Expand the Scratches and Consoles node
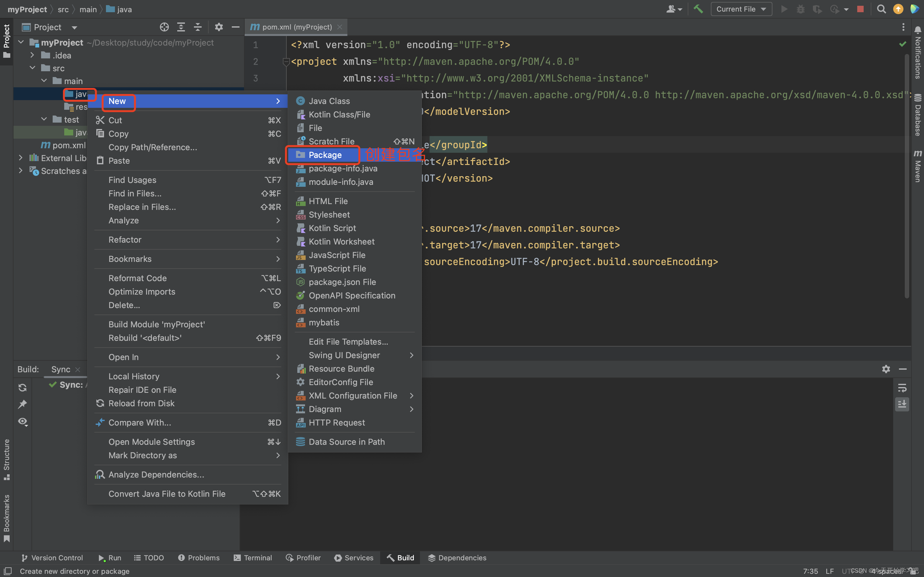The height and width of the screenshot is (577, 924). point(21,171)
